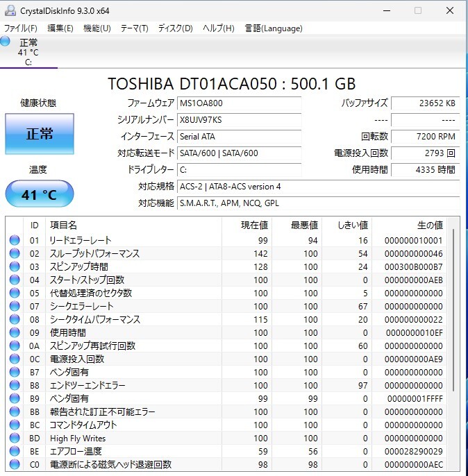Click the power on count value 2793 回
Image resolution: width=468 pixels, height=476 pixels.
426,153
